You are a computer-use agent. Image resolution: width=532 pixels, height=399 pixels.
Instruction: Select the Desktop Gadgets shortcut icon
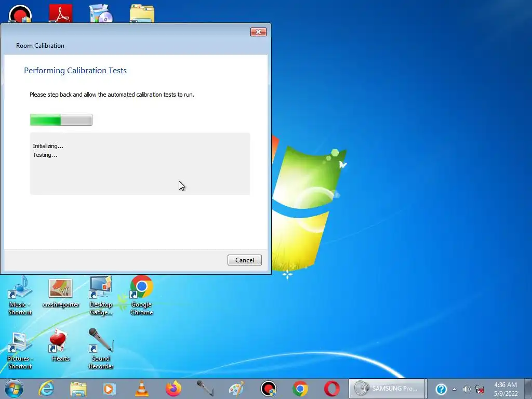tap(101, 296)
